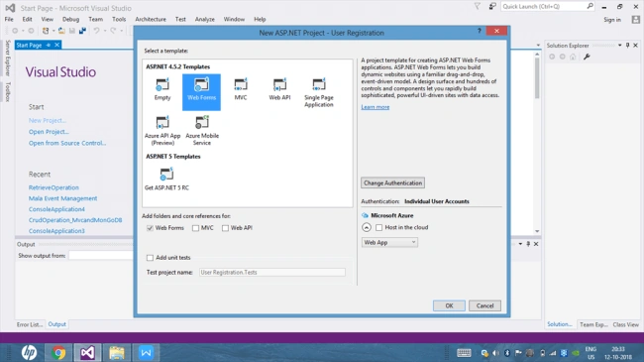The width and height of the screenshot is (644, 362).
Task: Click the feedback icon near Quick Launch
Action: [x=492, y=6]
